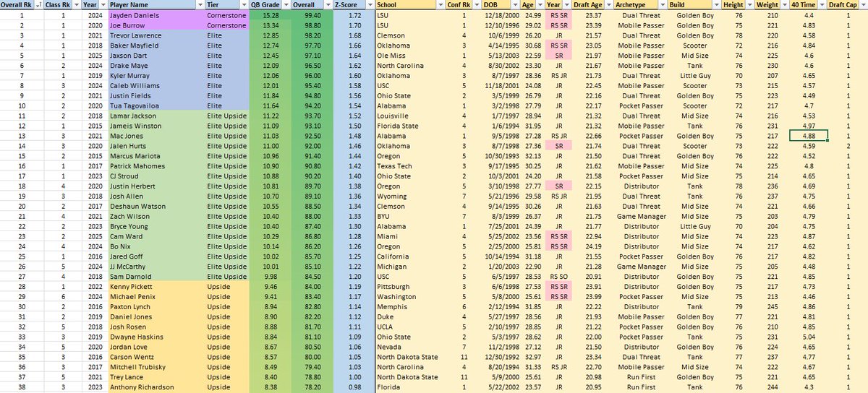Image resolution: width=868 pixels, height=393 pixels.
Task: Select the Caleb Williams name cell
Action: pyautogui.click(x=156, y=85)
